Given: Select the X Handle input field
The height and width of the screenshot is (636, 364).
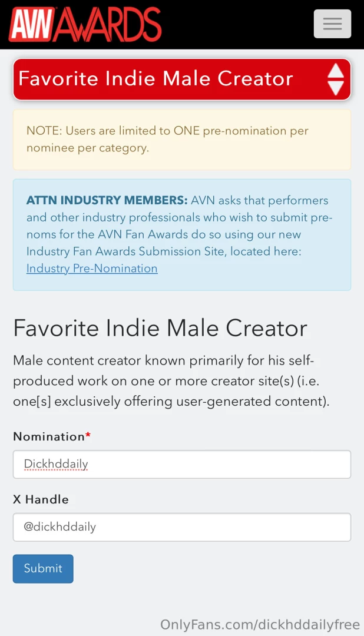Looking at the screenshot, I should 182,527.
